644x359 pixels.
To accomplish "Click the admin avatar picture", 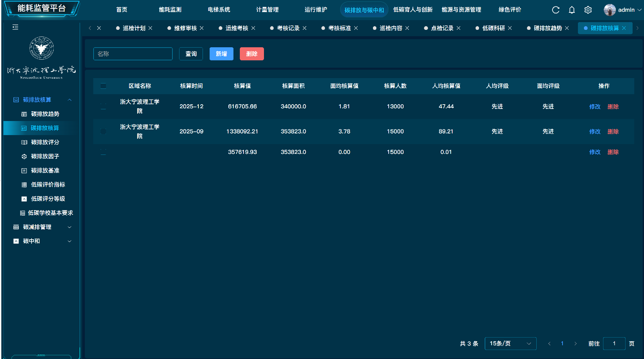I will [x=609, y=10].
